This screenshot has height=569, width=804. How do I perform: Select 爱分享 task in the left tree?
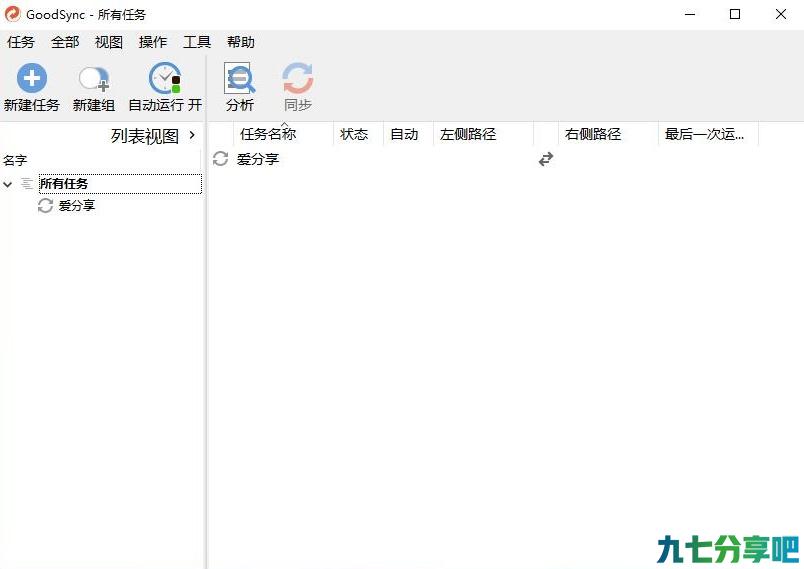(x=77, y=206)
